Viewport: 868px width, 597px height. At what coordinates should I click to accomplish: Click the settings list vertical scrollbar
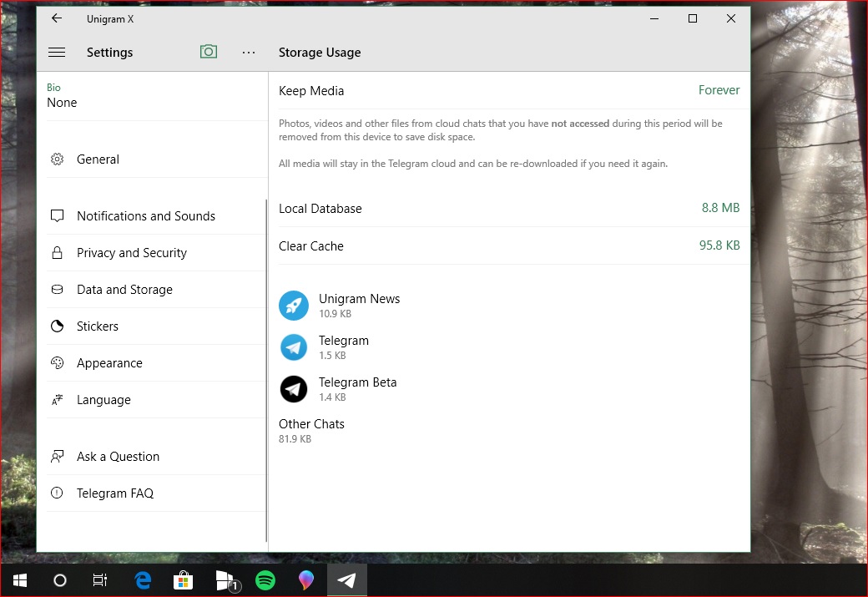tap(266, 370)
